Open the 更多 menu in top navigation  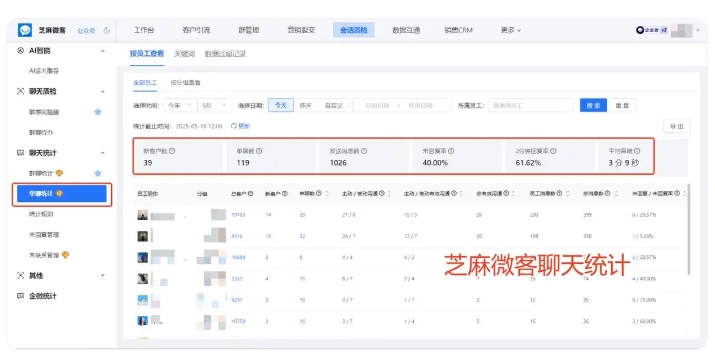[510, 30]
